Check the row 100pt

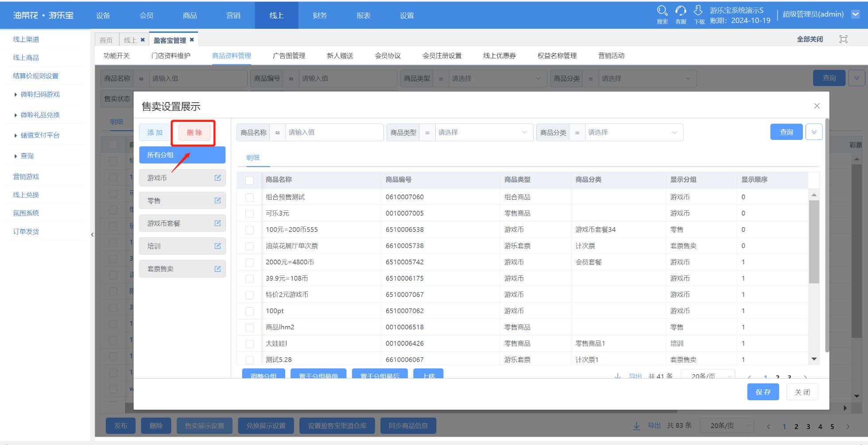pyautogui.click(x=249, y=311)
